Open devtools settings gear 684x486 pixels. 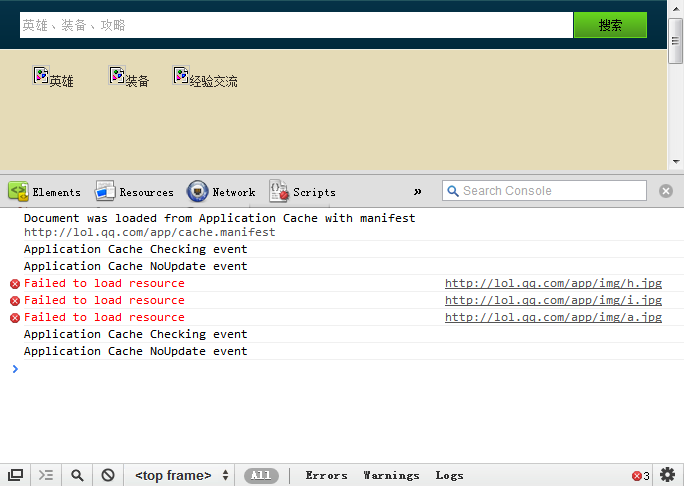tap(668, 475)
